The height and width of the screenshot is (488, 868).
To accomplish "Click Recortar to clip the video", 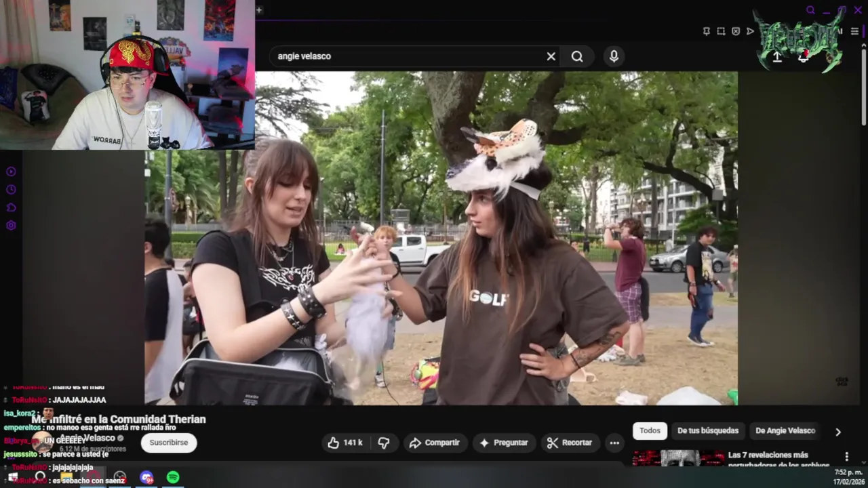I will tap(570, 443).
